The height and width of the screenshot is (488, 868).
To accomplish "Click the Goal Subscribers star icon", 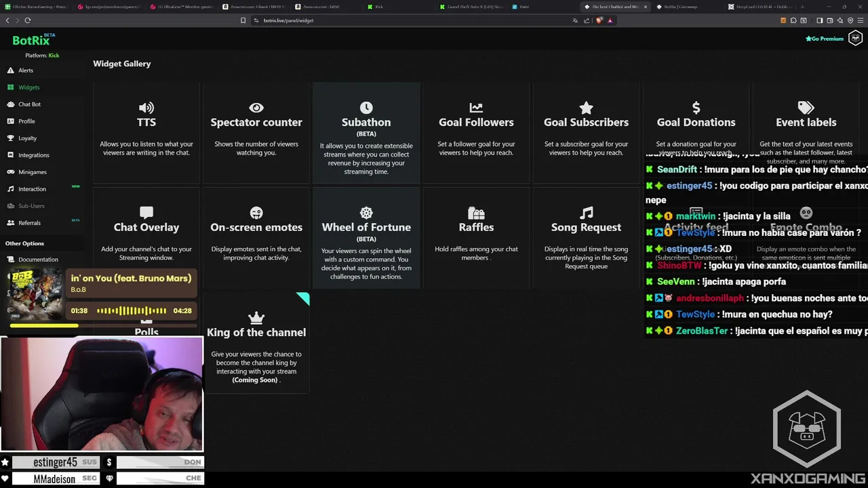I will click(586, 108).
